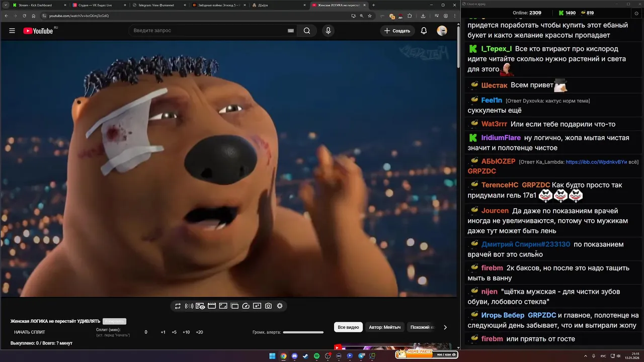Open Spotify from the Windows taskbar

pos(316,356)
